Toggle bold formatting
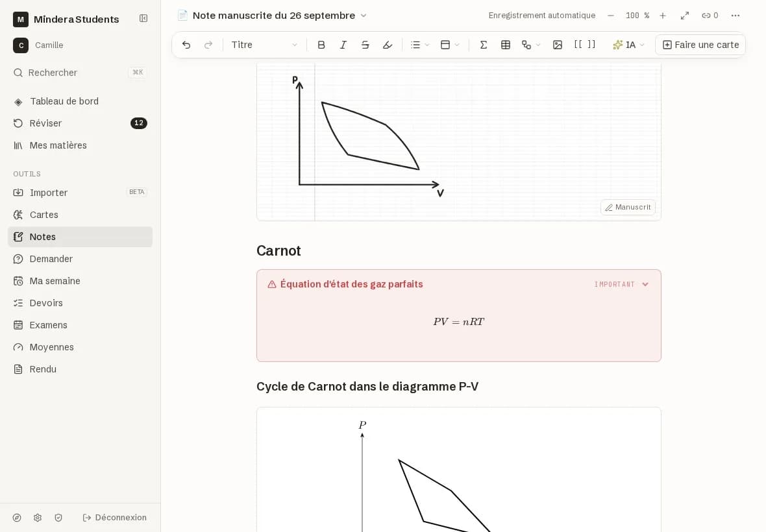The image size is (766, 532). click(x=321, y=45)
